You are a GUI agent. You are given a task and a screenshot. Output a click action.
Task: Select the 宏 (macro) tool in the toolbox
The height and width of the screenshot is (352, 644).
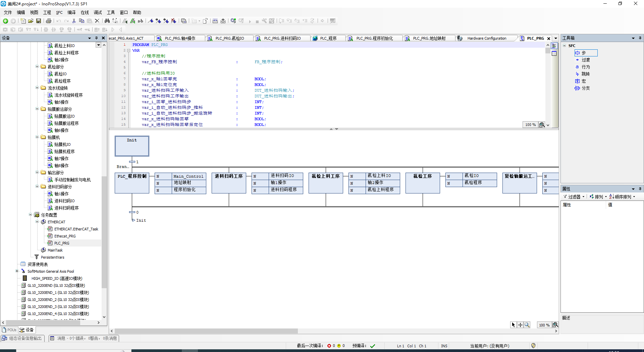[581, 81]
